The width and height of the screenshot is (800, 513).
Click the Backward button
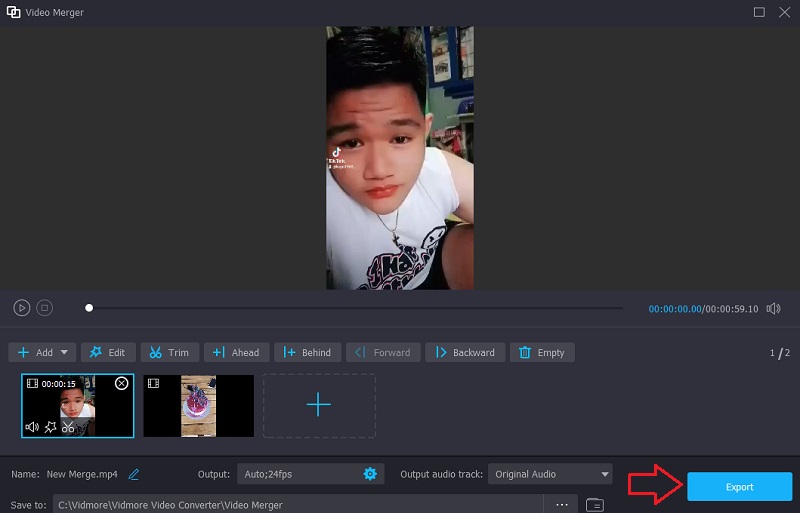465,352
